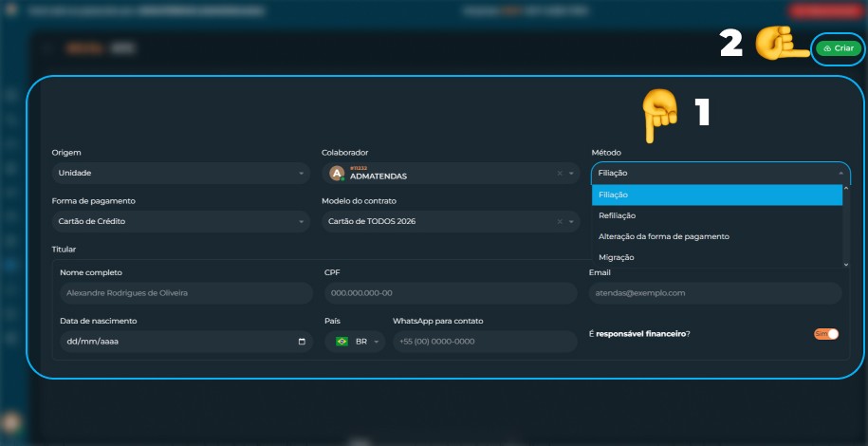Click the green Criar button
The height and width of the screenshot is (446, 868).
[839, 48]
